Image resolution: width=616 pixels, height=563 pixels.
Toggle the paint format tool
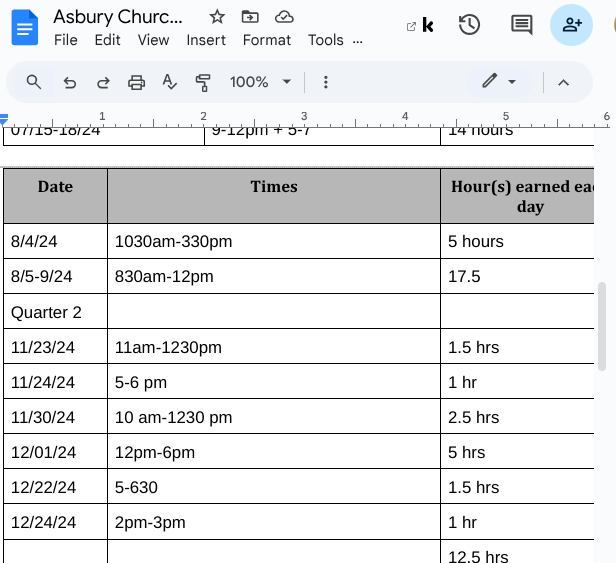click(x=204, y=82)
